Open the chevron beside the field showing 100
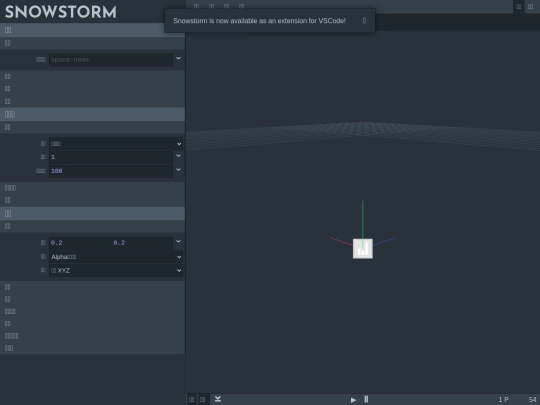The width and height of the screenshot is (540, 405). (x=178, y=169)
